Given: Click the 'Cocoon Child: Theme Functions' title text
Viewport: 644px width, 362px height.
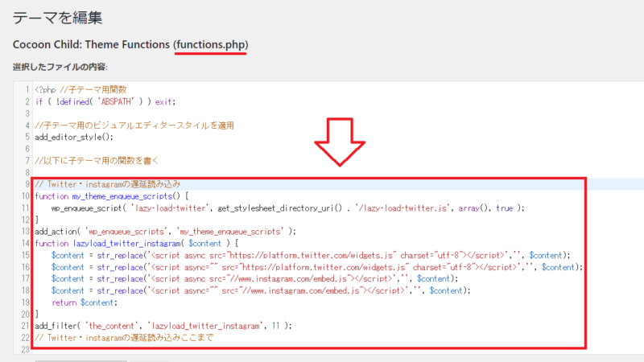Looking at the screenshot, I should 91,44.
